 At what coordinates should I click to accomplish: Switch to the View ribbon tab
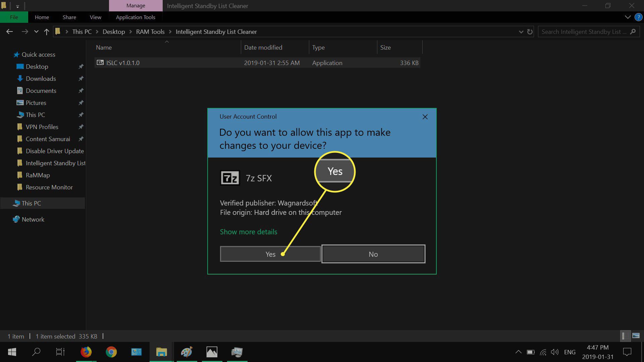pyautogui.click(x=96, y=17)
